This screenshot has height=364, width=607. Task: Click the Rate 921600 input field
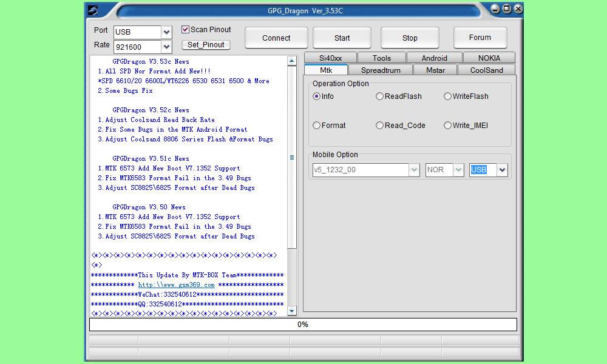click(x=137, y=47)
